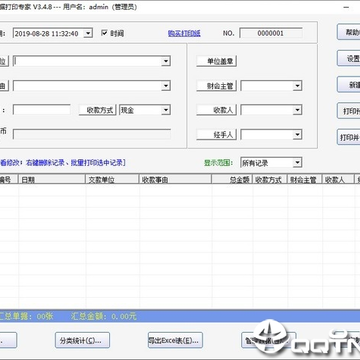The image size is (360, 360).
Task: Click the amount input field
Action: (x=42, y=110)
